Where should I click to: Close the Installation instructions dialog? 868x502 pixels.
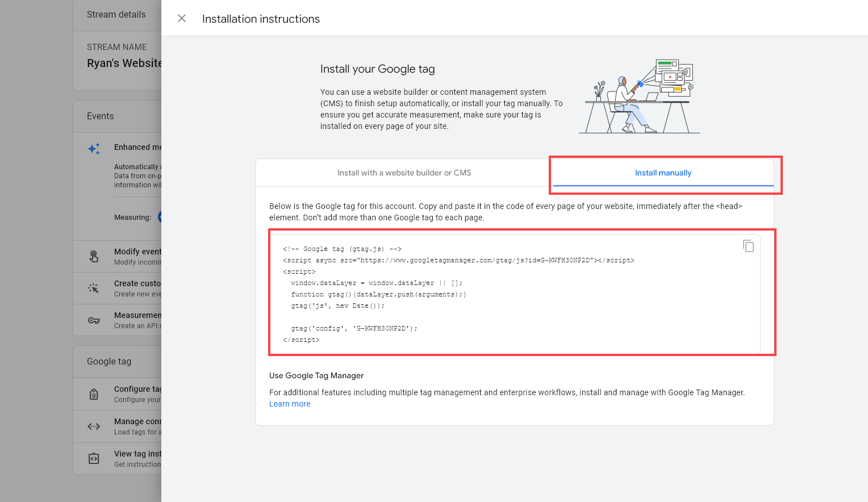(x=181, y=18)
